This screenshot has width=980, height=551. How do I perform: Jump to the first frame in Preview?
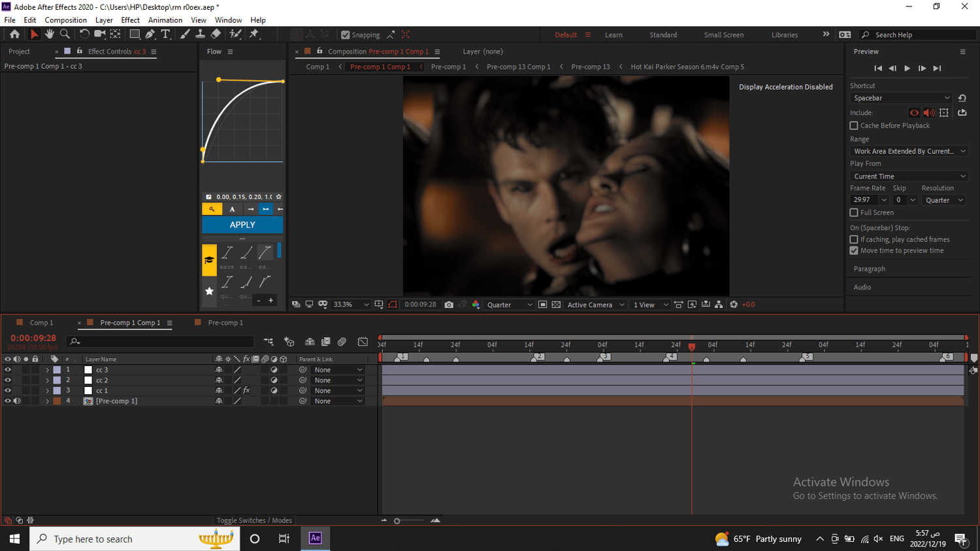click(877, 68)
